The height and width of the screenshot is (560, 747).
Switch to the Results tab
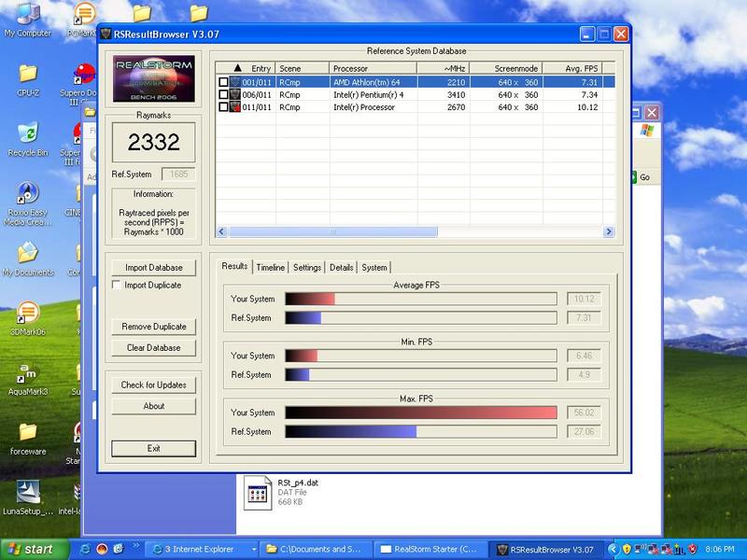tap(234, 266)
